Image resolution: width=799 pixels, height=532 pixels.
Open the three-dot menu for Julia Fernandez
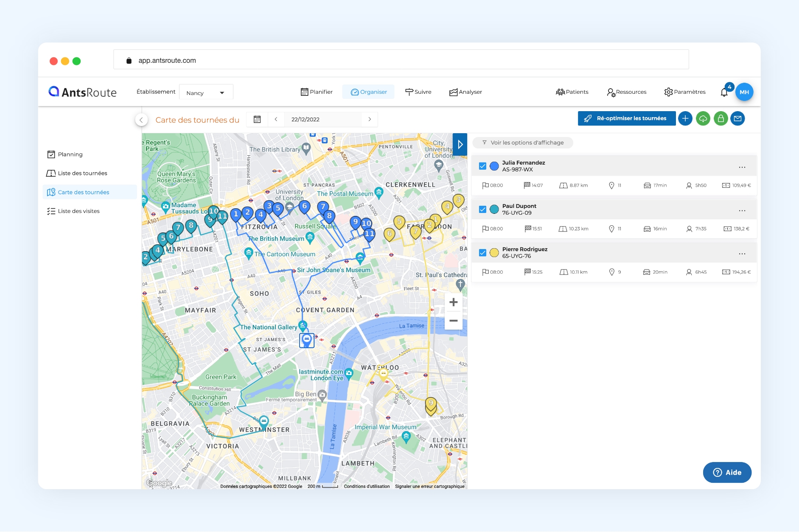pyautogui.click(x=742, y=167)
